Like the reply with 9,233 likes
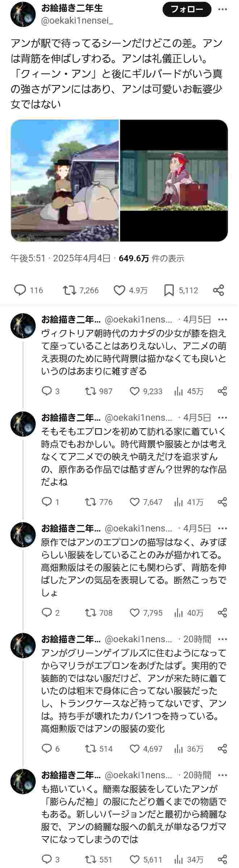Screen dimensions: 239x868 point(146,391)
